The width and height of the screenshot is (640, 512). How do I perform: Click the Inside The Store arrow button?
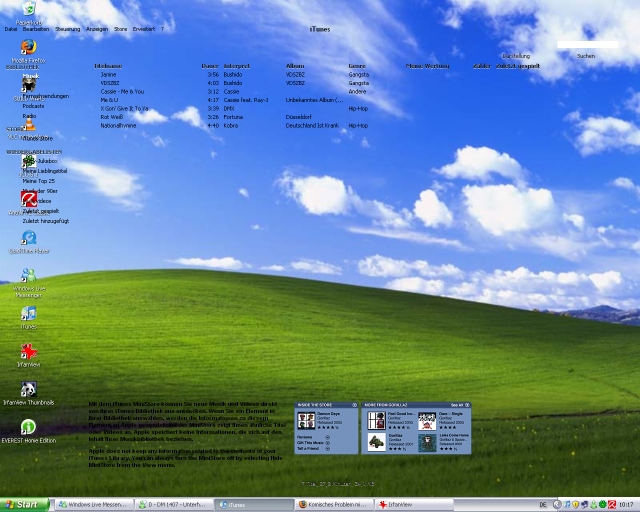tap(354, 405)
